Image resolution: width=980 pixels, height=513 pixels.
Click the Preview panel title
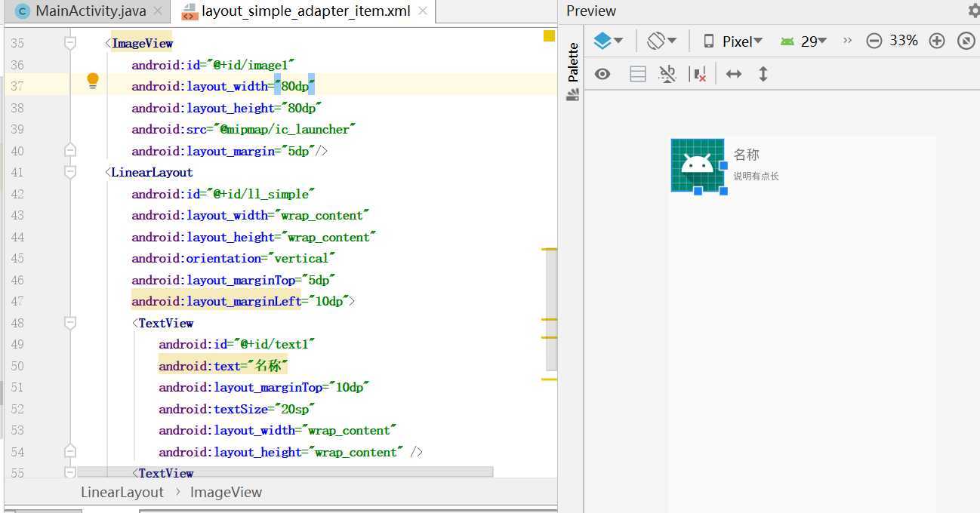click(591, 11)
